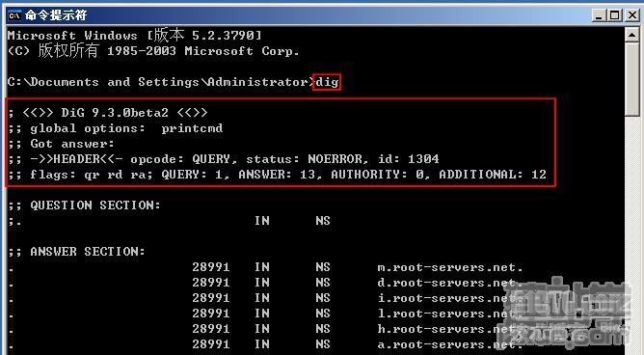Click 'l.root-servers.net.' entry
644x355 pixels.
click(450, 314)
